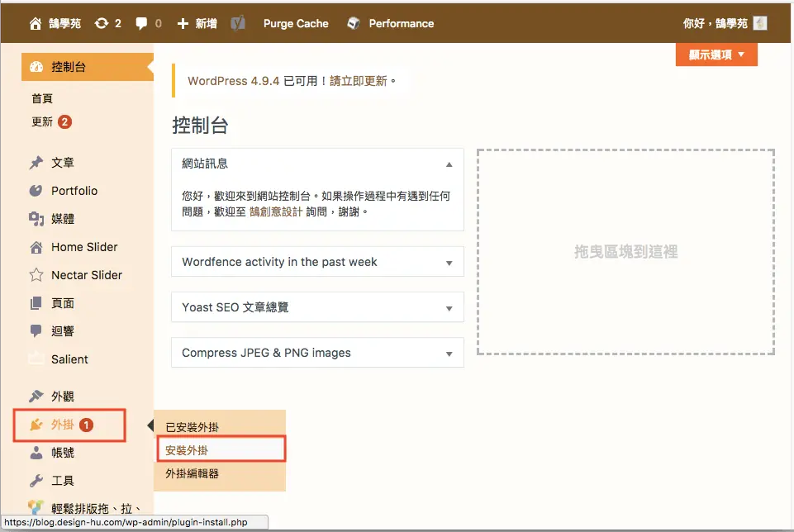Open comments bubble icon in admin bar
This screenshot has height=532, width=794.
pyautogui.click(x=141, y=23)
